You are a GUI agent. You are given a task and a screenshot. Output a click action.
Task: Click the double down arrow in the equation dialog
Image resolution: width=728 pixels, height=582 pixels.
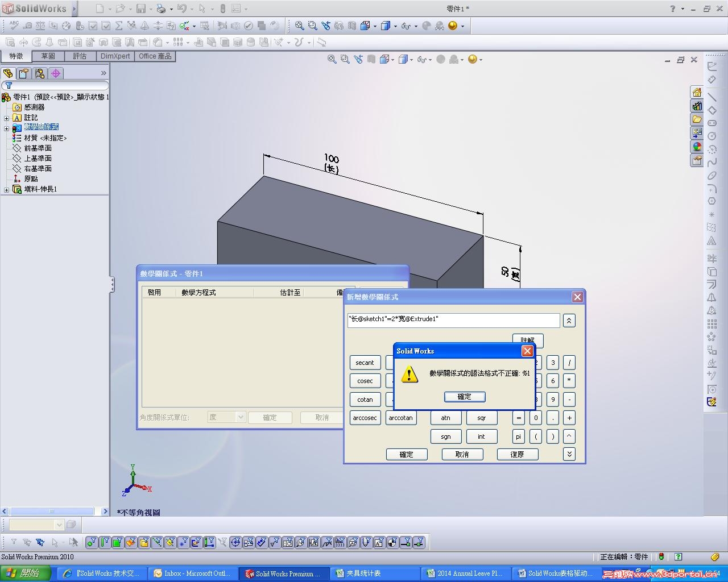coord(569,454)
